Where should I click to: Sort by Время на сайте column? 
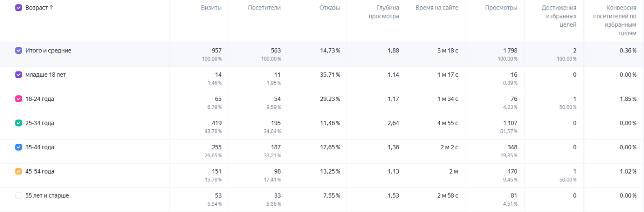click(x=437, y=8)
